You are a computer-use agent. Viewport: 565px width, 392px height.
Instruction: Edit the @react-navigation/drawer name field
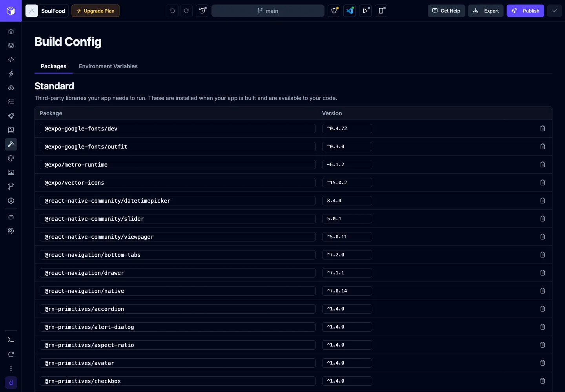click(178, 273)
